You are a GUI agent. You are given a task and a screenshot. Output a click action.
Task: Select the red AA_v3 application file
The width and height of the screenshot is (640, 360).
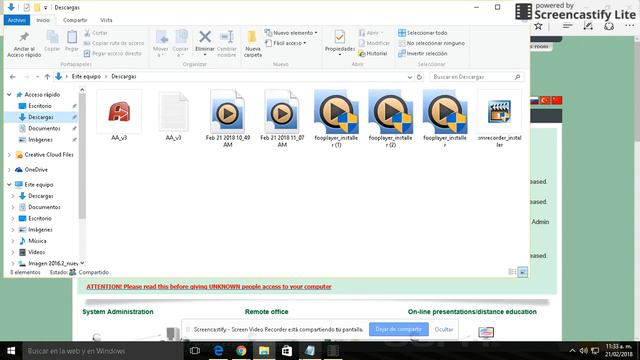[x=119, y=116]
